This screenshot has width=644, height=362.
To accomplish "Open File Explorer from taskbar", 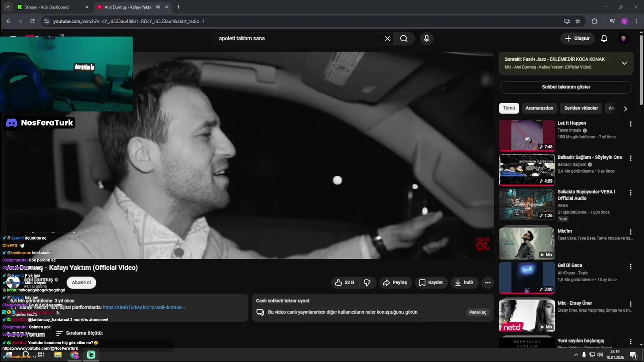I will coord(58,355).
